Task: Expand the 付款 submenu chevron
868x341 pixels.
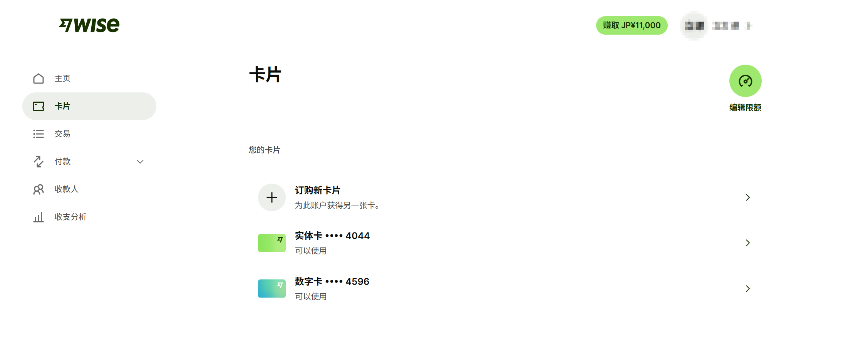Action: (140, 162)
